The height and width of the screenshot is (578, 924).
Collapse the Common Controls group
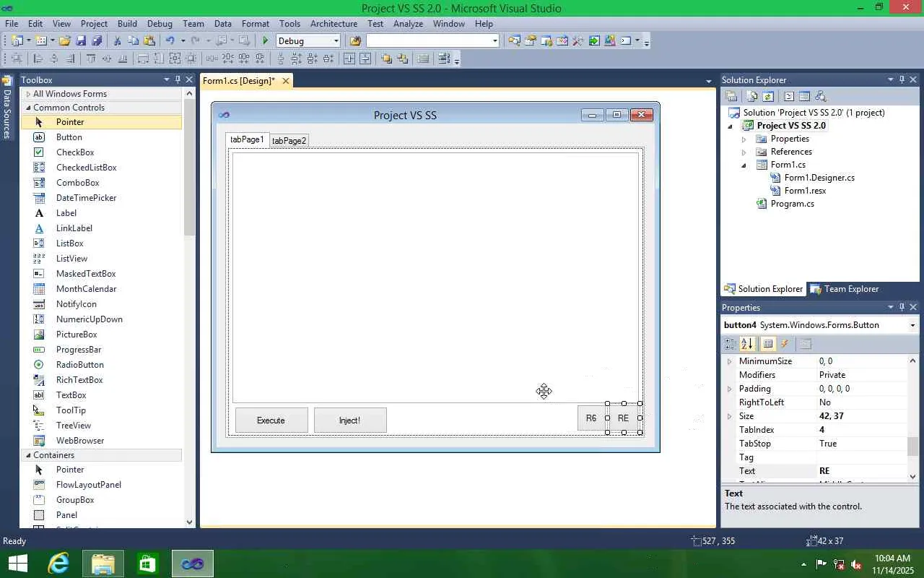tap(28, 108)
